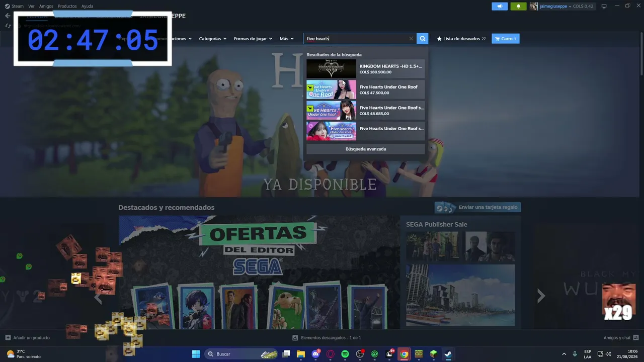Open the Lista de deseados wishlist

pyautogui.click(x=461, y=39)
